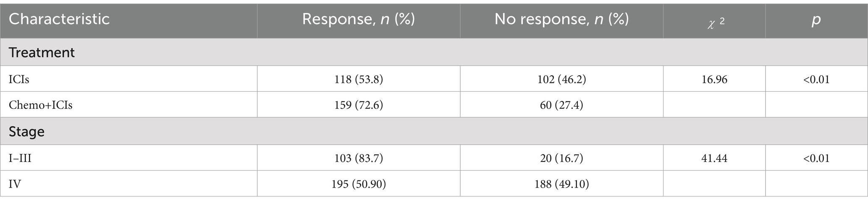Select the Response, n (%) column header
The height and width of the screenshot is (204, 868).
click(358, 19)
